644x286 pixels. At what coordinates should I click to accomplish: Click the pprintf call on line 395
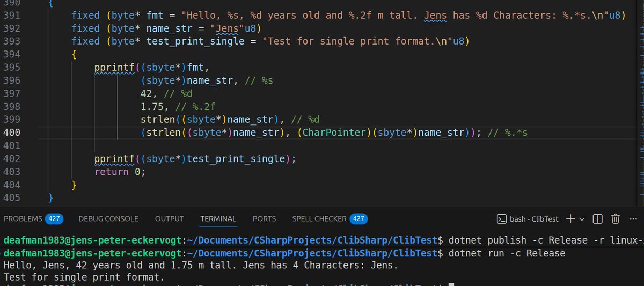(x=115, y=67)
